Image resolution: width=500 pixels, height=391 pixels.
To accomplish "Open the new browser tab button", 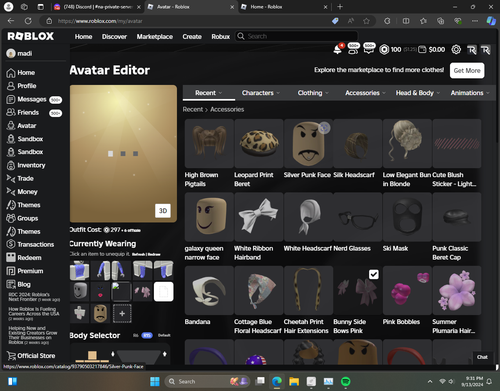I will 340,7.
